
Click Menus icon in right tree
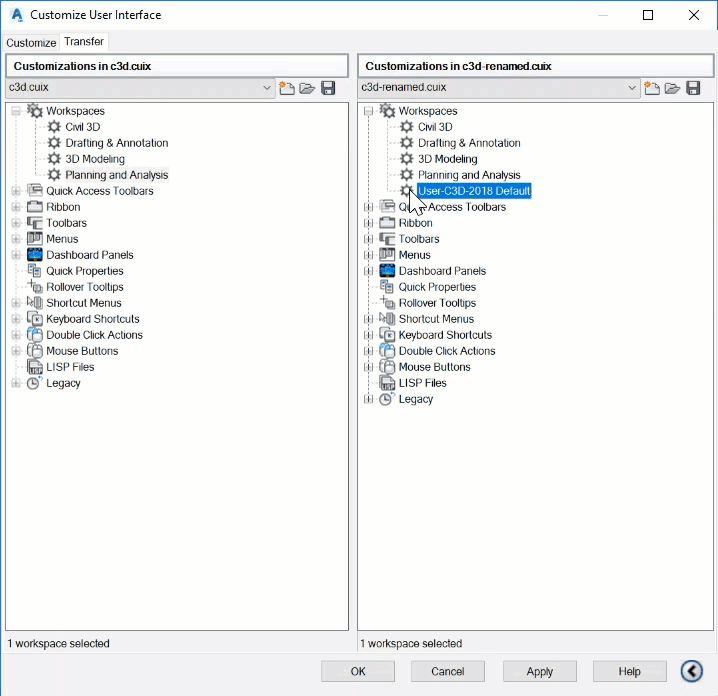[x=387, y=255]
